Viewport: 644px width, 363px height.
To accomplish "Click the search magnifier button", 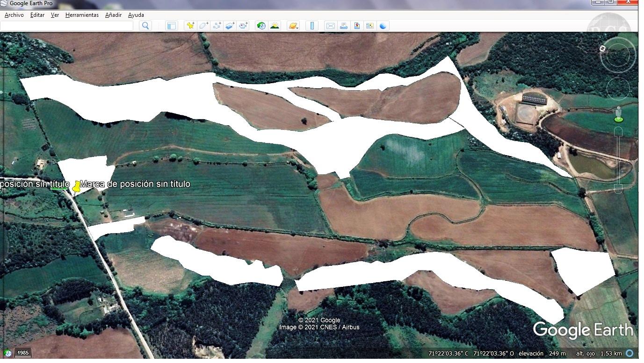I will (x=145, y=26).
